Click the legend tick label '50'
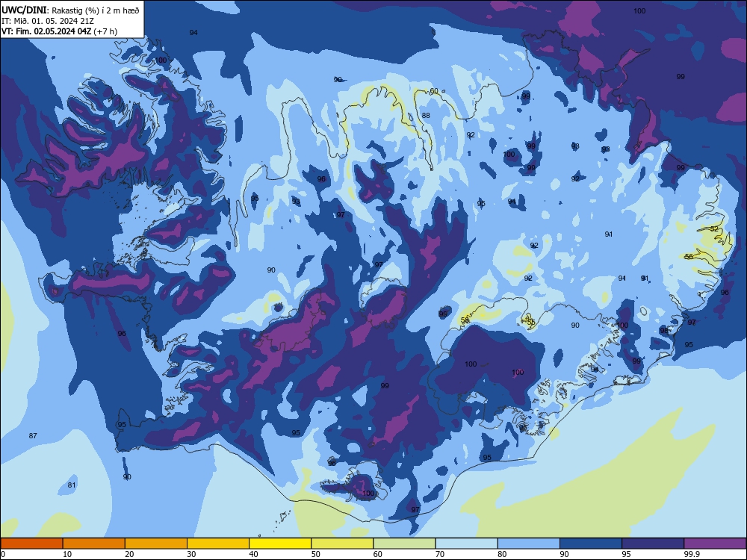This screenshot has width=747, height=560. coord(316,554)
